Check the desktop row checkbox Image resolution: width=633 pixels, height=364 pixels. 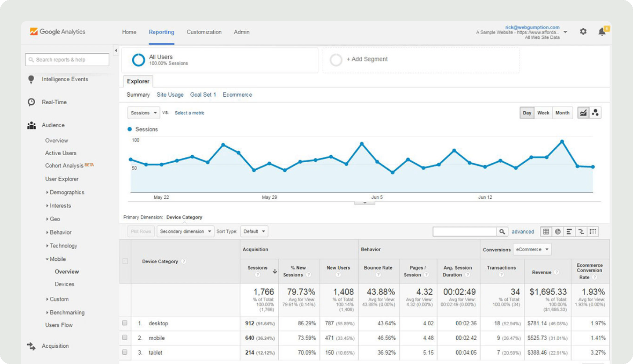point(125,324)
